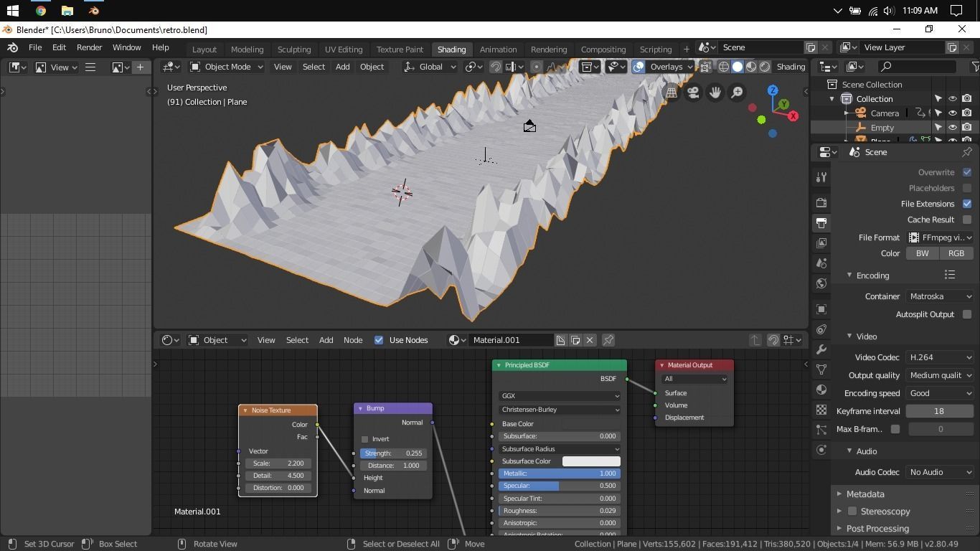Screen dimensions: 980x551
Task: Click the Subsurface Color swatch
Action: tap(591, 461)
